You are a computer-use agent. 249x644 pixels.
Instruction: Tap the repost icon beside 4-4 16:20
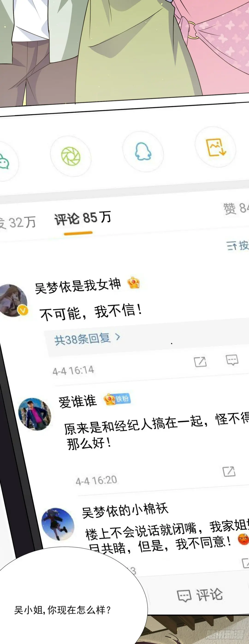pyautogui.click(x=229, y=472)
